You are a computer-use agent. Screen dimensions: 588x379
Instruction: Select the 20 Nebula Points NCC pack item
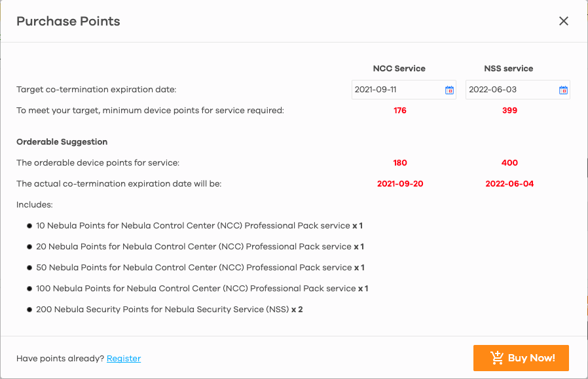[x=200, y=247]
